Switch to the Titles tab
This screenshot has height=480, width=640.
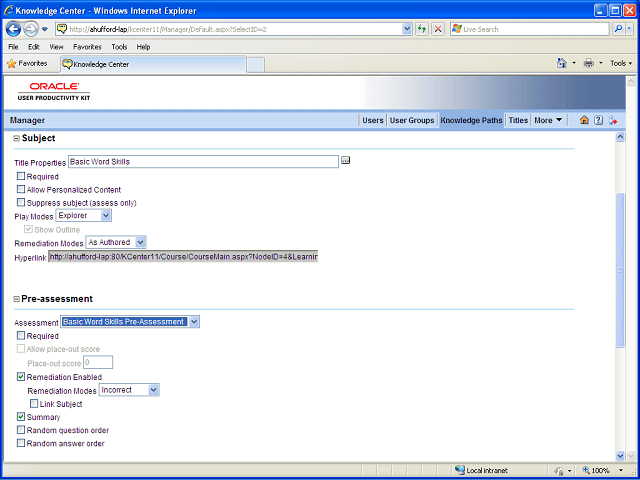[x=518, y=120]
